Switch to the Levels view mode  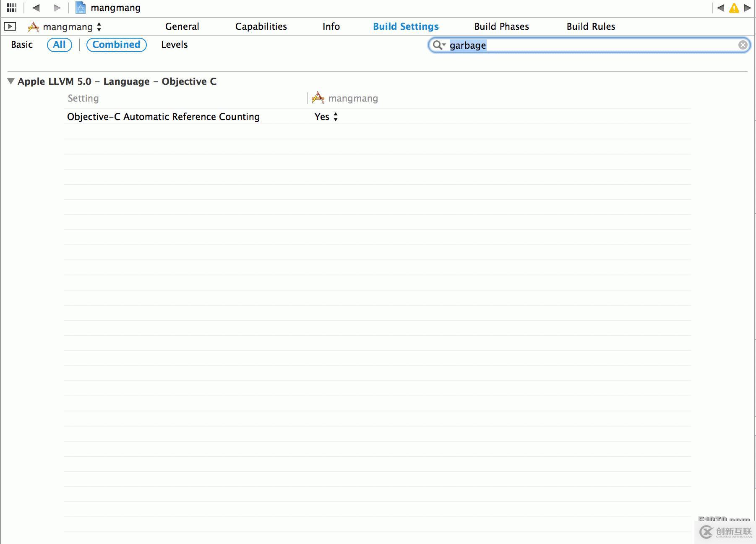tap(174, 44)
